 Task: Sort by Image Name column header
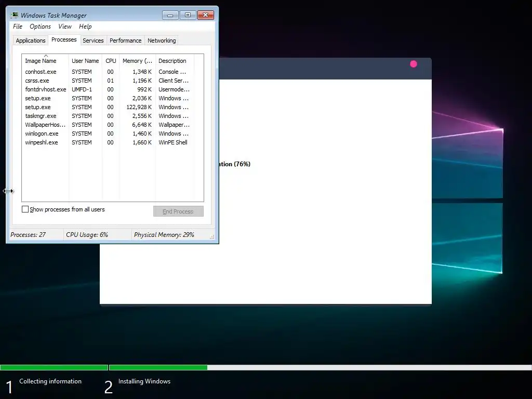pos(45,61)
